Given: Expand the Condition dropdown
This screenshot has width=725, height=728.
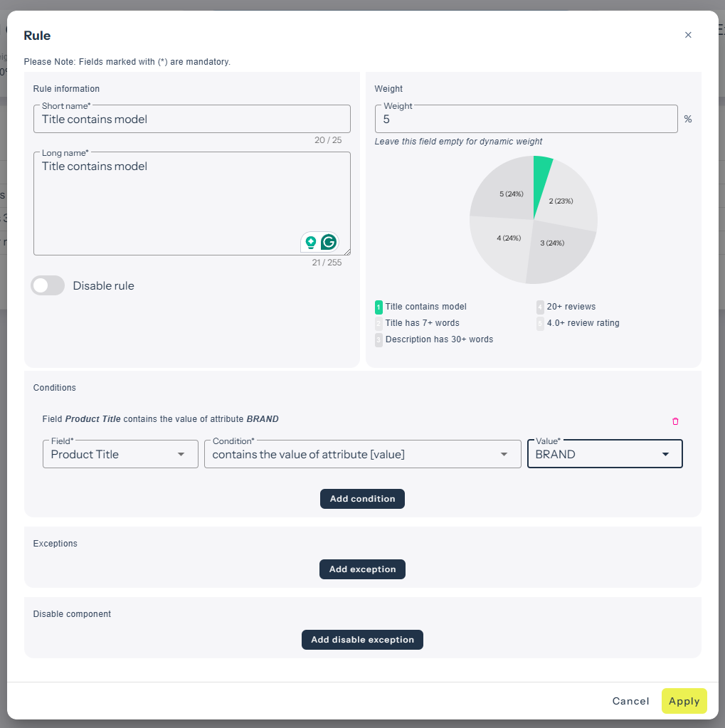Looking at the screenshot, I should (x=361, y=454).
